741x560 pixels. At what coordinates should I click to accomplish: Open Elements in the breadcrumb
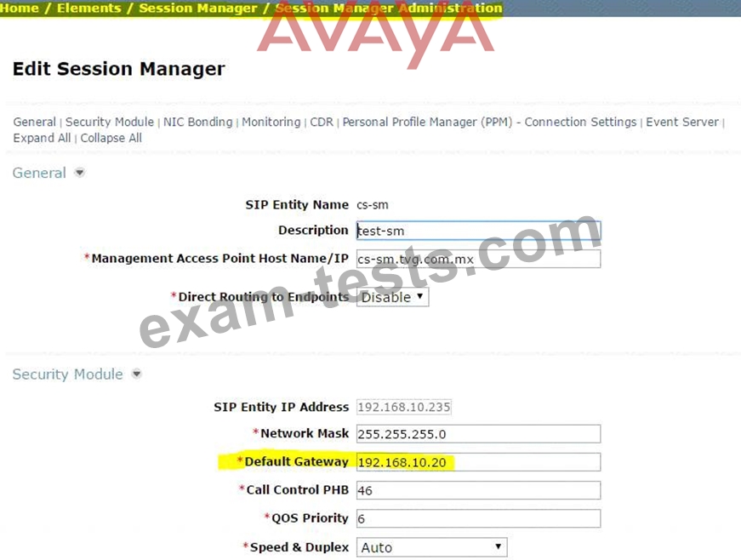coord(88,8)
